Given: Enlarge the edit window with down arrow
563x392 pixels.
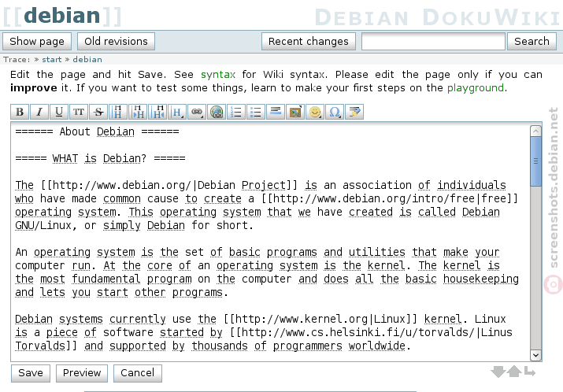Looking at the screenshot, I should pyautogui.click(x=498, y=372).
